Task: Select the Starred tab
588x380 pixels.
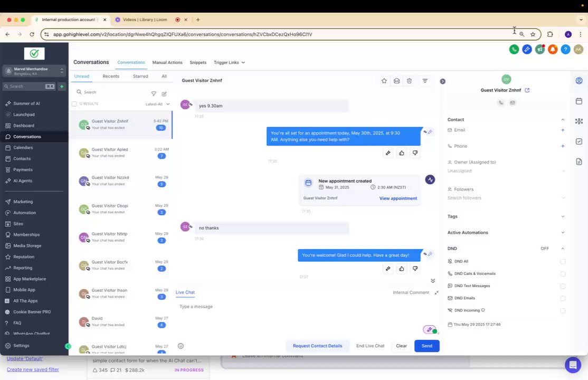Action: pyautogui.click(x=140, y=76)
